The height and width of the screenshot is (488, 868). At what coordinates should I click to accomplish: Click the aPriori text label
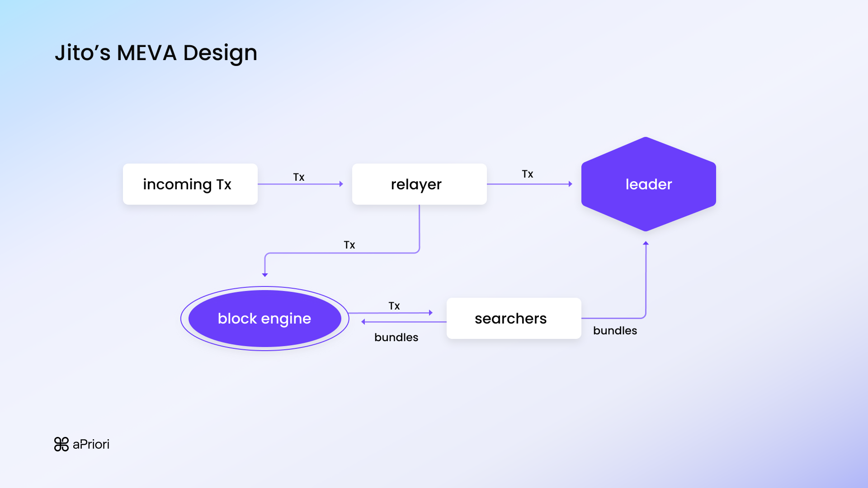click(x=91, y=445)
